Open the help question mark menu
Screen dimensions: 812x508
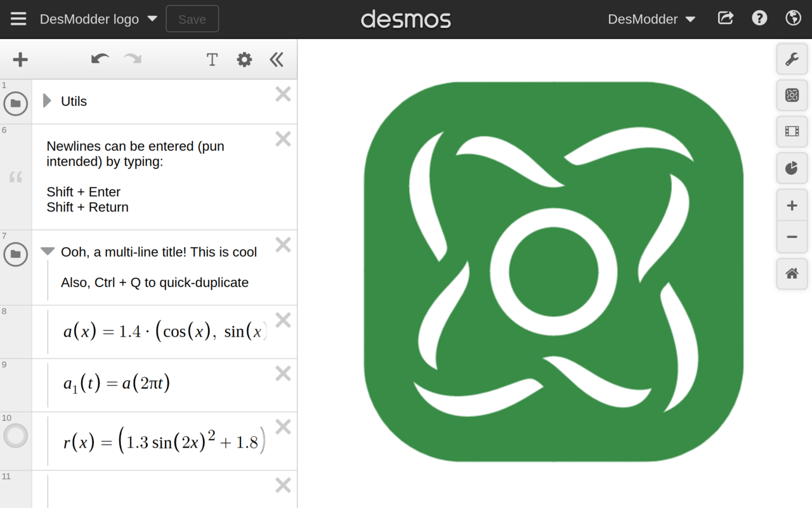(759, 18)
